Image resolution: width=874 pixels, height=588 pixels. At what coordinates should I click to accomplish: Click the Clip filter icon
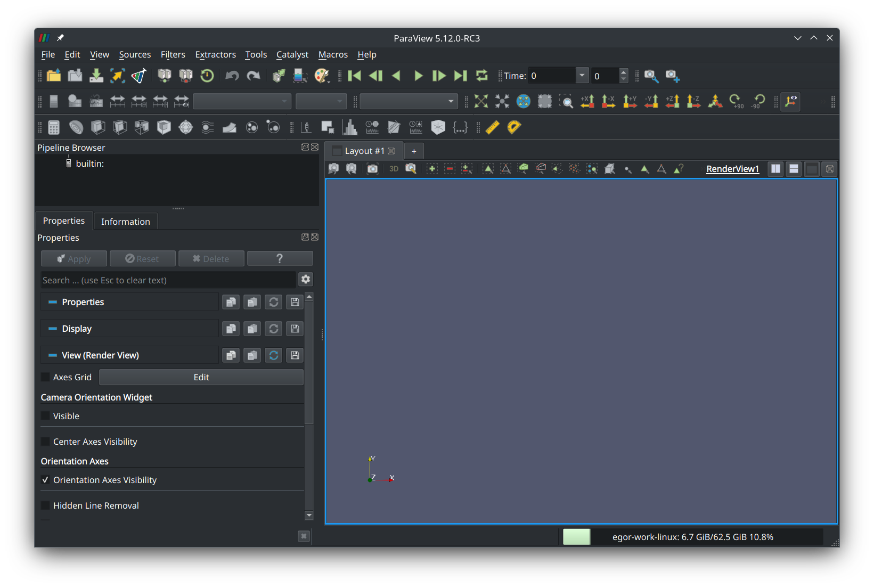pyautogui.click(x=98, y=127)
